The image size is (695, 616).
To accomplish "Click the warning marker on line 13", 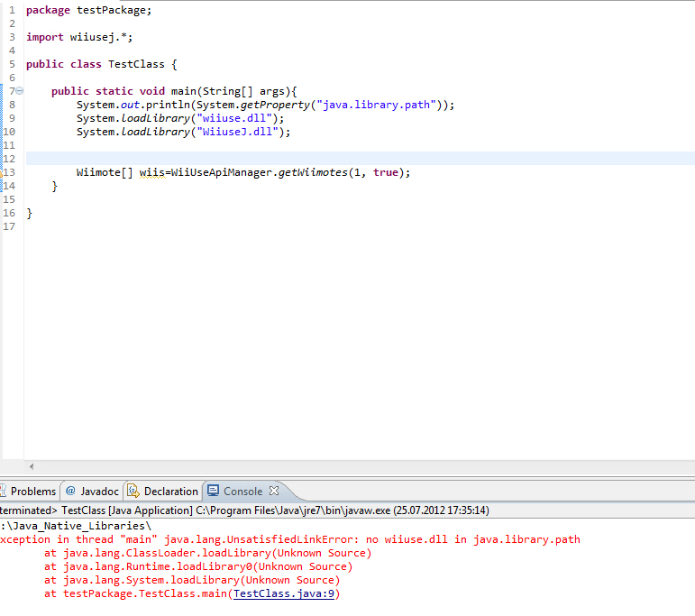I will [3, 172].
